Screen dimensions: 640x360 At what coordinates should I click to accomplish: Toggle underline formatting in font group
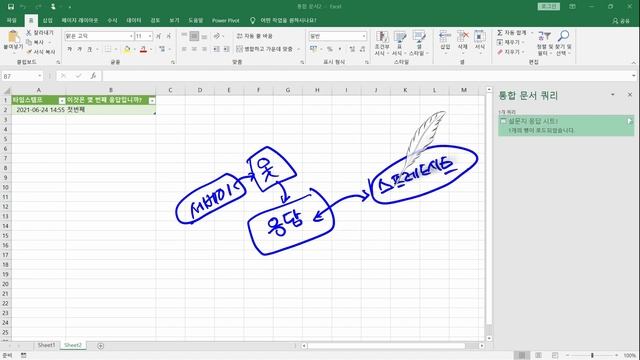coord(89,49)
